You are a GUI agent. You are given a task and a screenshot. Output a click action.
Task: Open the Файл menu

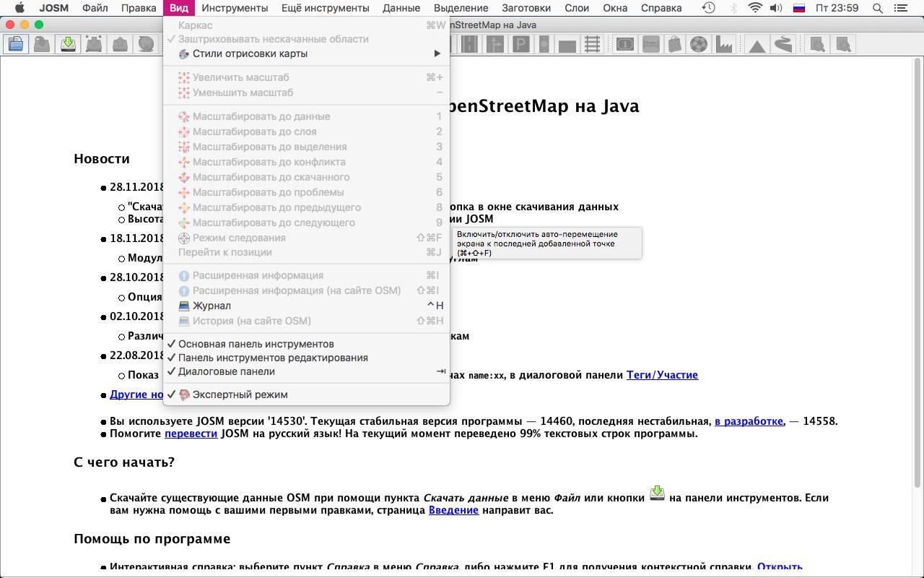95,8
